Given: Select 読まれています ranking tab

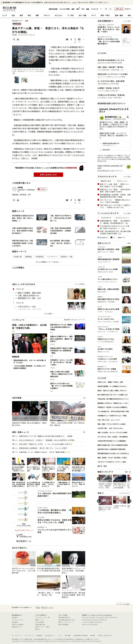Looking at the screenshot, I should [x=106, y=181].
